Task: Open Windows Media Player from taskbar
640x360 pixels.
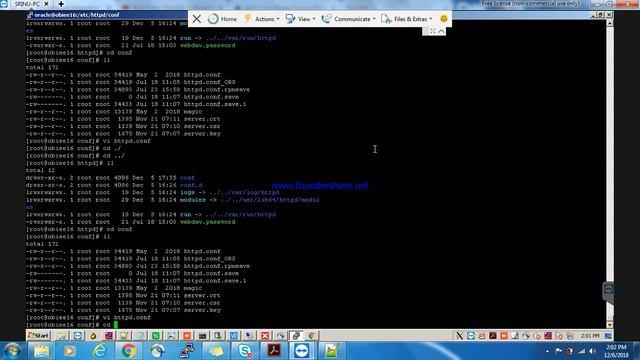Action: [x=69, y=351]
